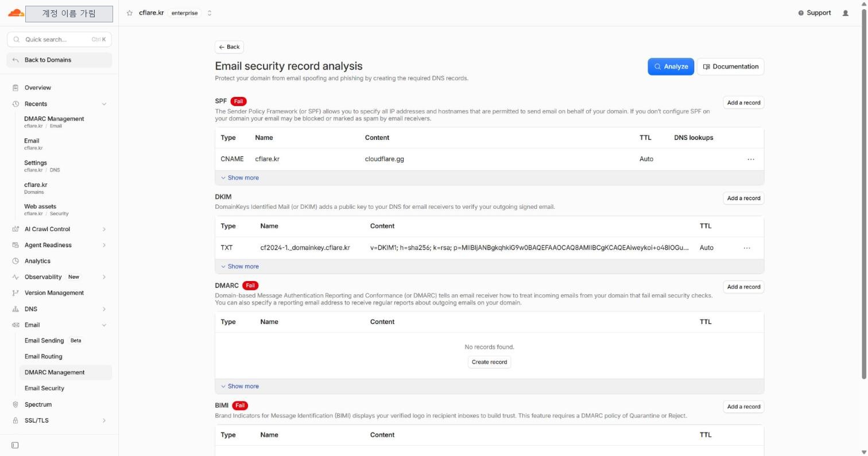Open row options for DKIM TXT record
This screenshot has height=456, width=868.
click(747, 248)
